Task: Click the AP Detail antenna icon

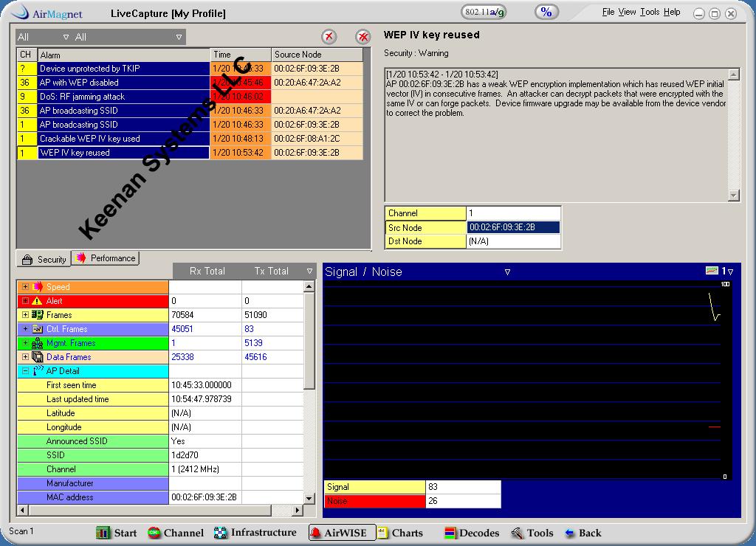Action: 38,370
